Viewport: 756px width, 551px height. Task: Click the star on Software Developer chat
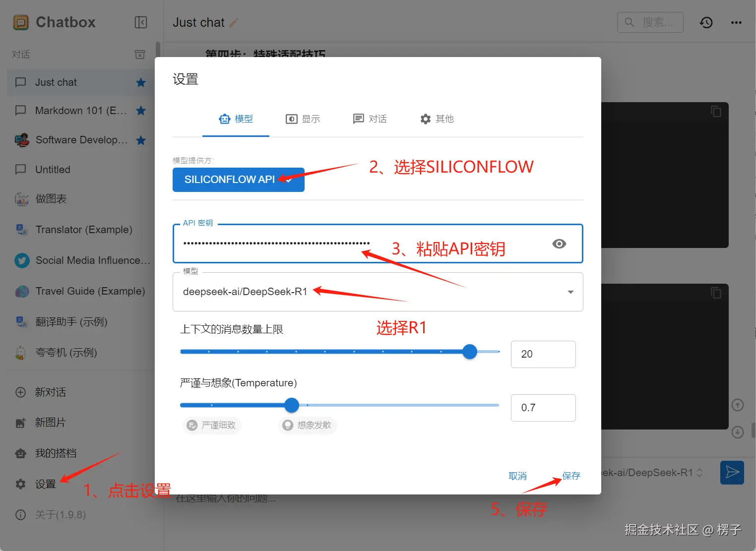point(141,140)
